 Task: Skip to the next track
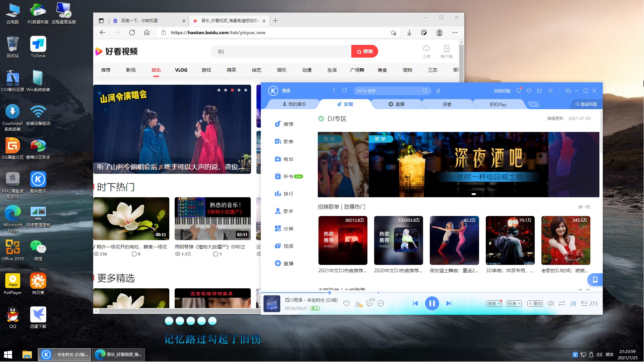pyautogui.click(x=449, y=303)
